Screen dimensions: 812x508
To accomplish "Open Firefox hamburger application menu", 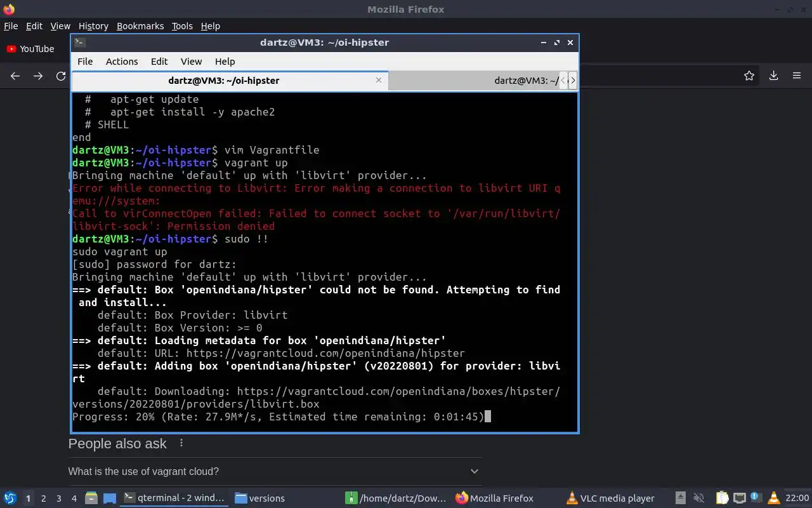I will point(797,76).
